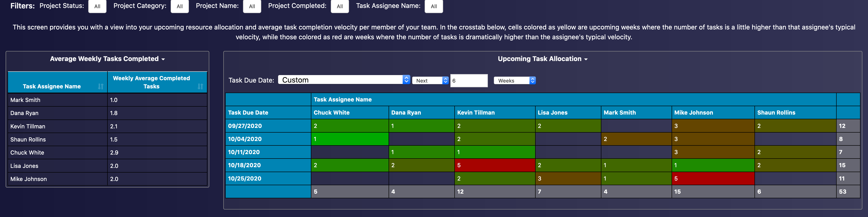Sort by Weekly Average Completed Tasks icon
Viewport: 868px width, 217px height.
pyautogui.click(x=200, y=87)
